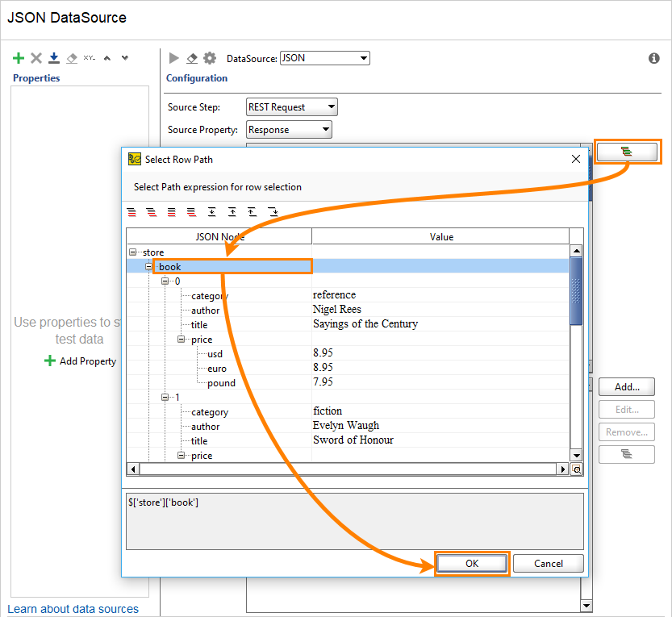Open the Learn about data sources link
Viewport: 672px width, 617px height.
pos(73,609)
